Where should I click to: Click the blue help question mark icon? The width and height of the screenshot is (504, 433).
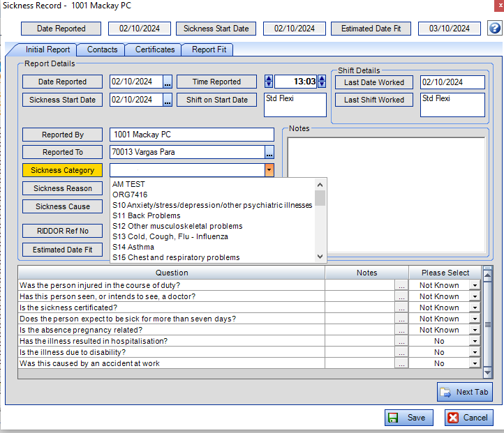pyautogui.click(x=494, y=29)
